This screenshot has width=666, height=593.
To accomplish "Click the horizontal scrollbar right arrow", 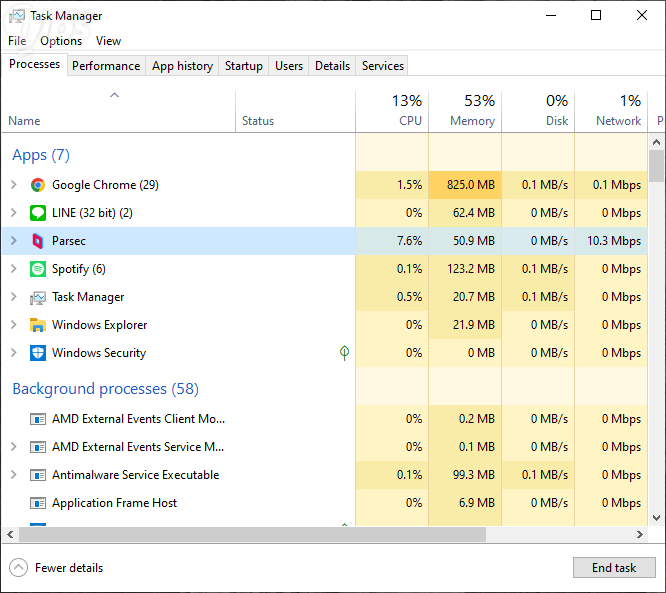I will pyautogui.click(x=640, y=534).
